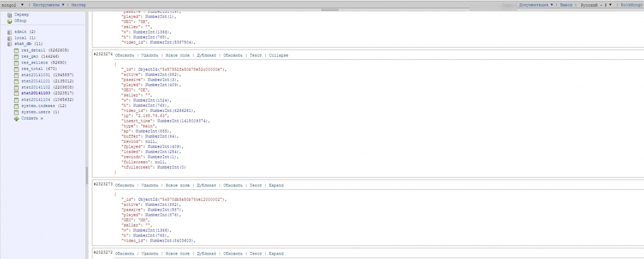Click the res_detail collection icon
This screenshot has width=644, height=259.
click(x=17, y=50)
